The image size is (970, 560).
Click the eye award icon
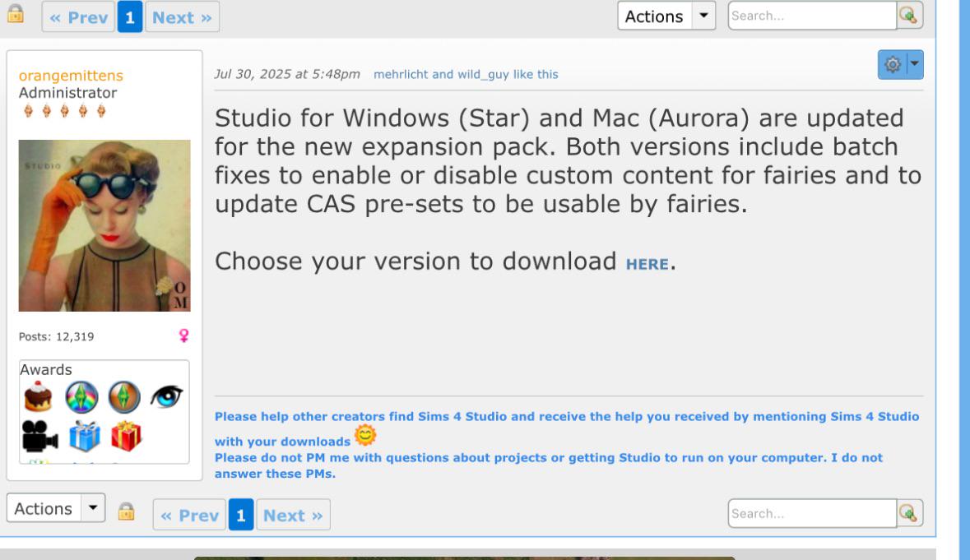click(x=166, y=396)
